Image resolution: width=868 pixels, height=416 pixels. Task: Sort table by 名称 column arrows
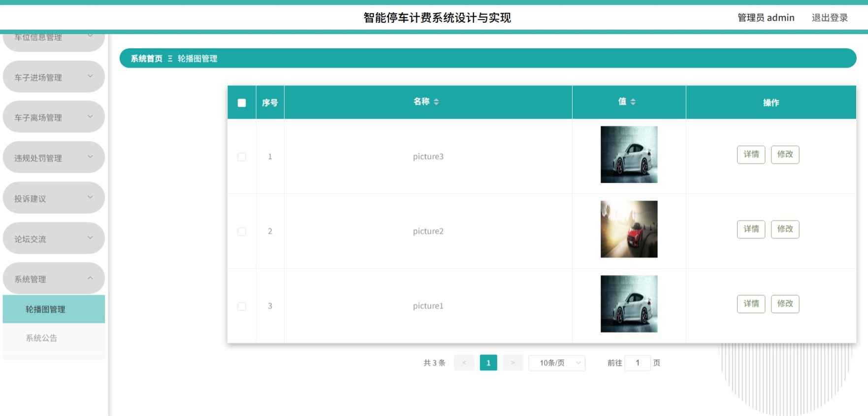coord(436,102)
